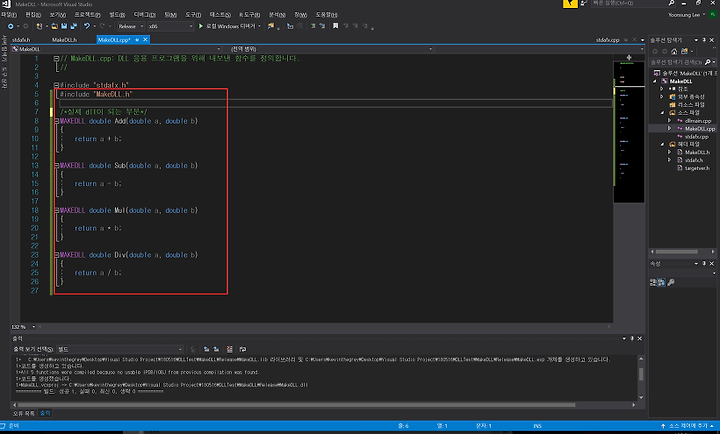Viewport: 720px width, 434px height.
Task: Open the editor tab list dropdown arrow
Action: click(642, 40)
